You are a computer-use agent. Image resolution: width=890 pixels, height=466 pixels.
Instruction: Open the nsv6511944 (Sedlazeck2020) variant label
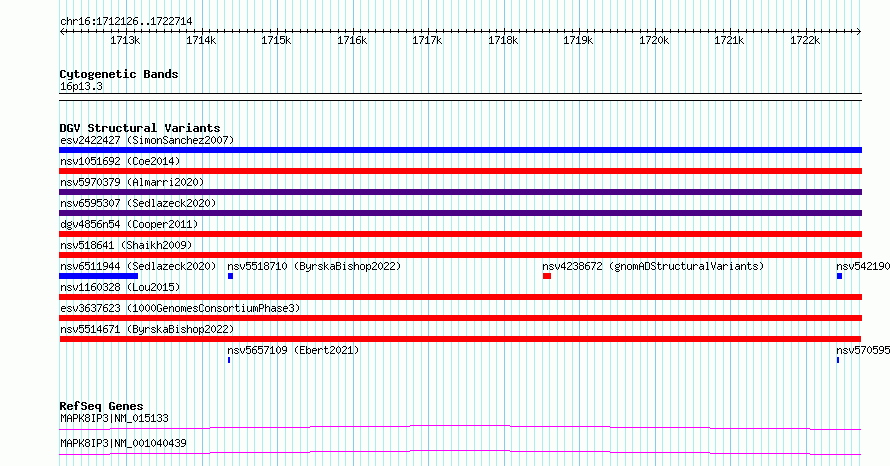(x=138, y=266)
